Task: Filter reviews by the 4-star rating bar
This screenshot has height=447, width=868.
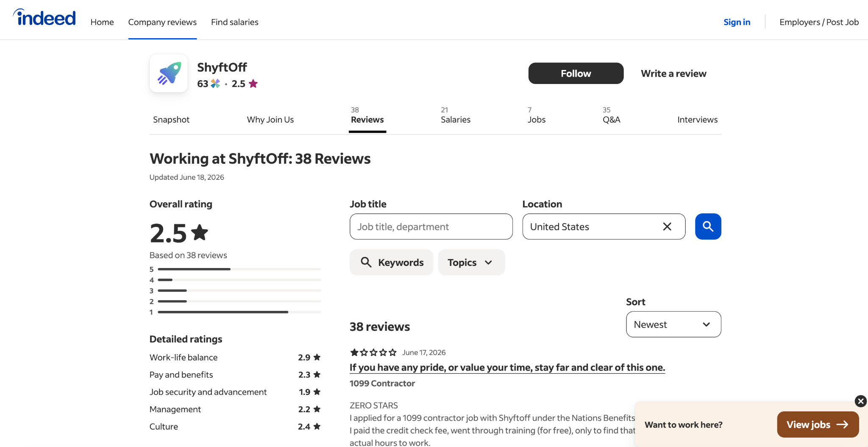Action: 235,280
